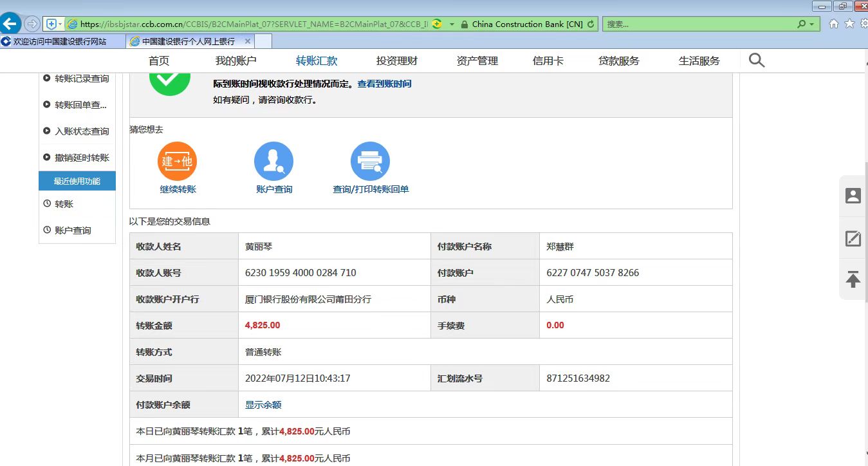Open 转账回单查... in the sidebar
This screenshot has width=868, height=466.
click(x=80, y=105)
